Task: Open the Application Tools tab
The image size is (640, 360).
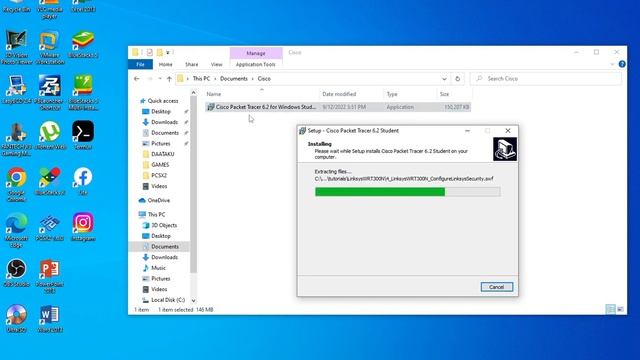Action: pyautogui.click(x=256, y=64)
